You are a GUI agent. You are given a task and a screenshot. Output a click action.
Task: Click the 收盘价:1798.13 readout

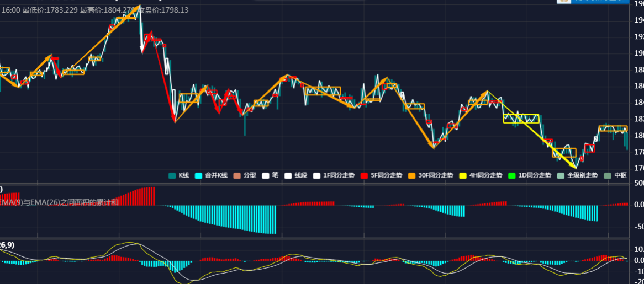pyautogui.click(x=163, y=10)
